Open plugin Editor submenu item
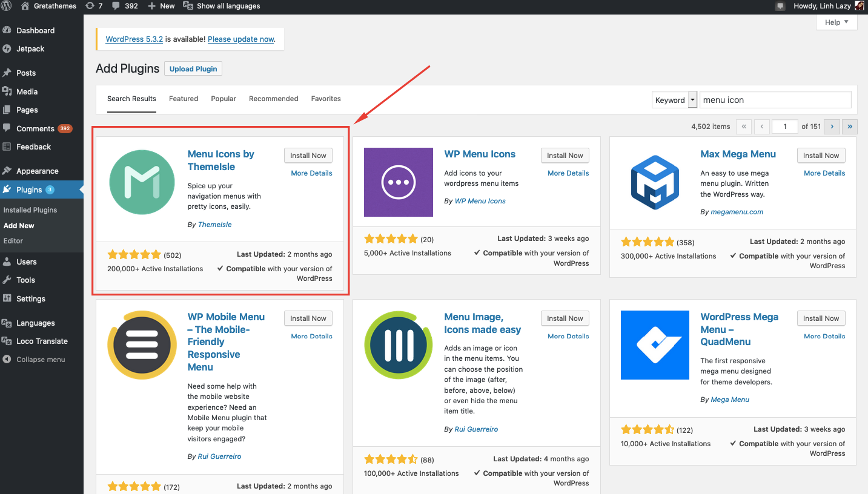Image resolution: width=868 pixels, height=494 pixels. [x=13, y=240]
